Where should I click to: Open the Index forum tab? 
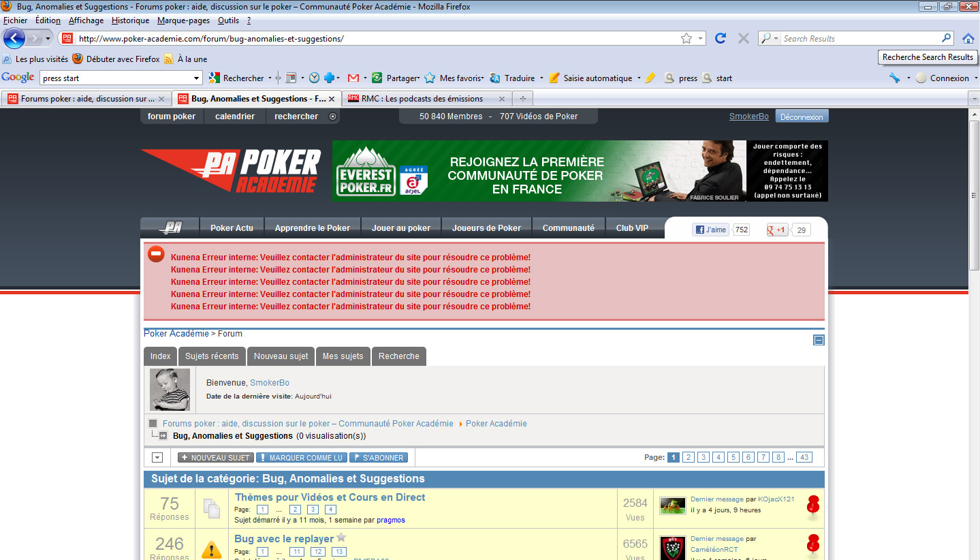click(x=161, y=356)
